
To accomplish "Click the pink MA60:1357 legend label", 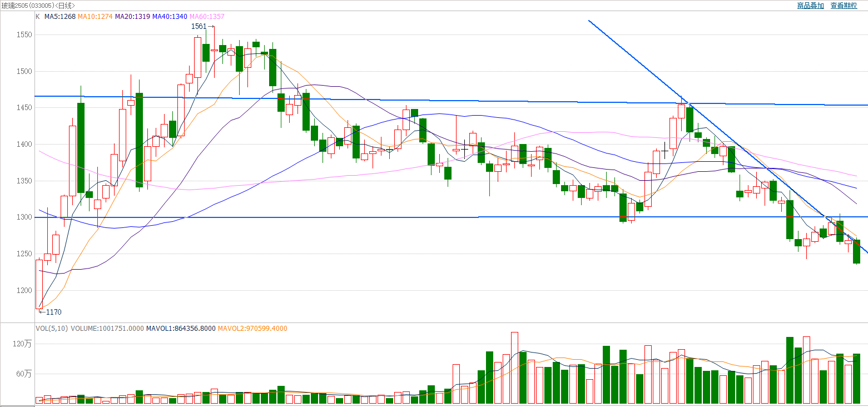I will point(207,17).
